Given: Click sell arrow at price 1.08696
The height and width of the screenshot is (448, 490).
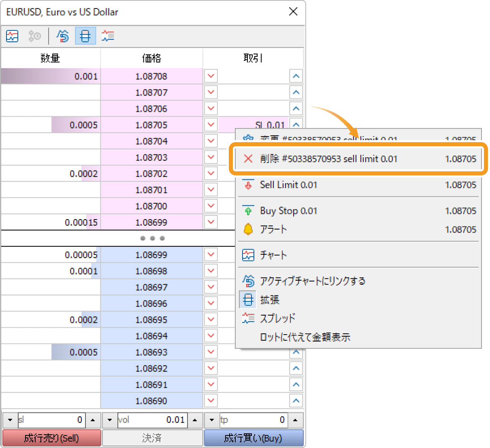Looking at the screenshot, I should click(211, 303).
